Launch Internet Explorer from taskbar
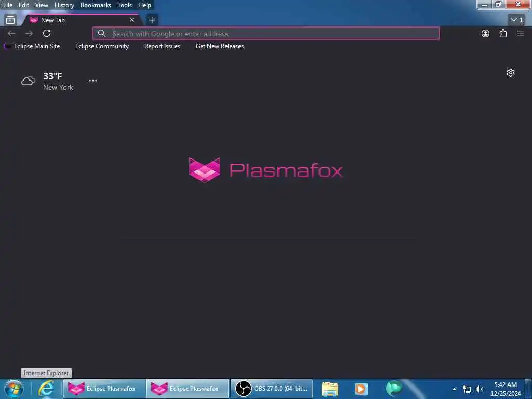Viewport: 532px width, 399px height. click(x=46, y=389)
